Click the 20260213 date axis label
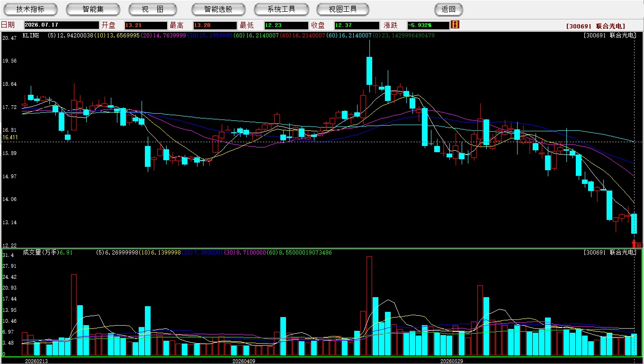The image size is (644, 364). (x=36, y=361)
